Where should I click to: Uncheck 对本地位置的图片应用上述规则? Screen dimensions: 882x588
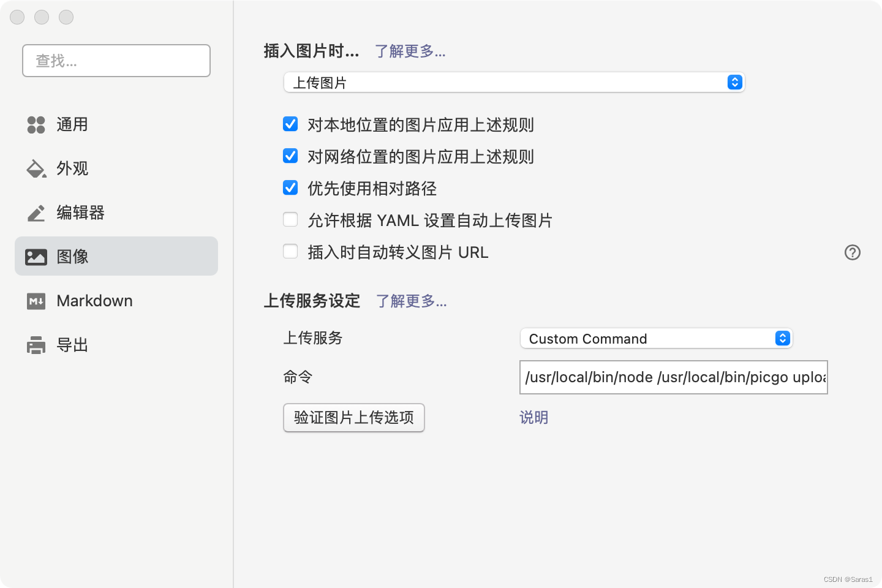tap(290, 124)
